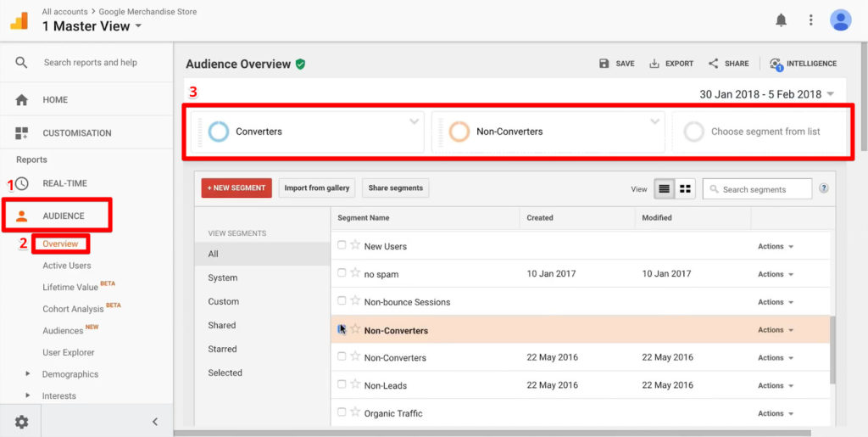Open the Intelligence insights icon
Viewport: 868px width, 437px height.
[x=776, y=64]
